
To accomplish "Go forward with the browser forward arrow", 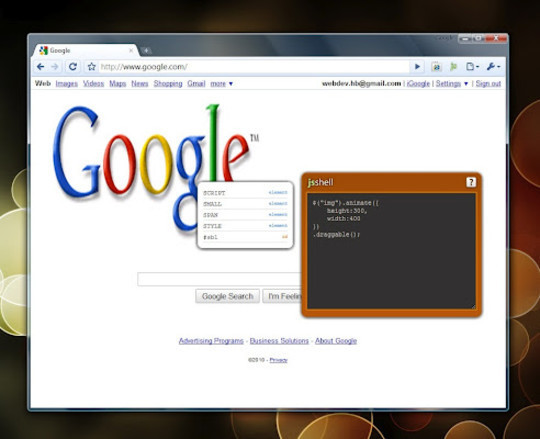I will pyautogui.click(x=55, y=66).
